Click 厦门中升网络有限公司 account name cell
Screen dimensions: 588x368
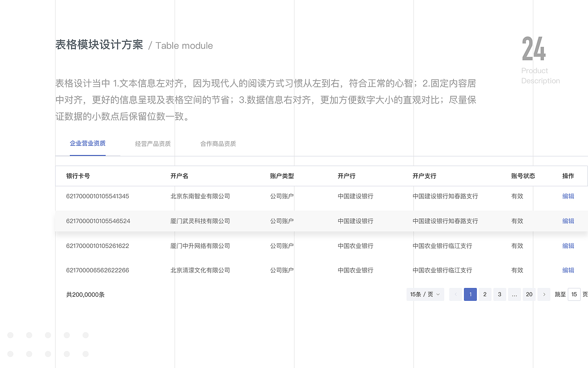(200, 246)
